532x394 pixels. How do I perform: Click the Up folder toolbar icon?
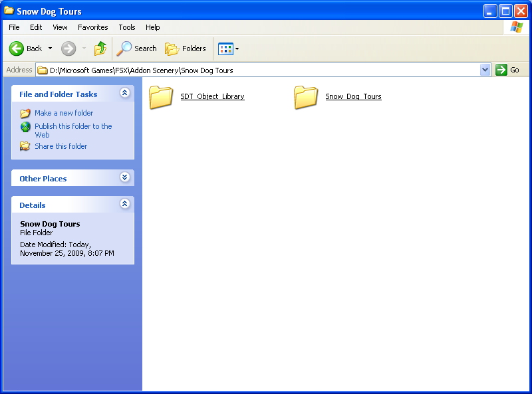pyautogui.click(x=100, y=49)
